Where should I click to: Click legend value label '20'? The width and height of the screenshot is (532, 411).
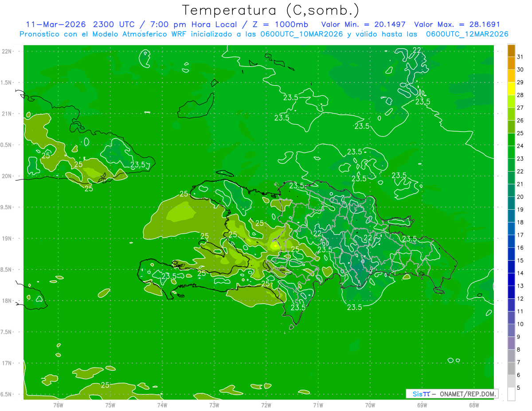click(520, 197)
